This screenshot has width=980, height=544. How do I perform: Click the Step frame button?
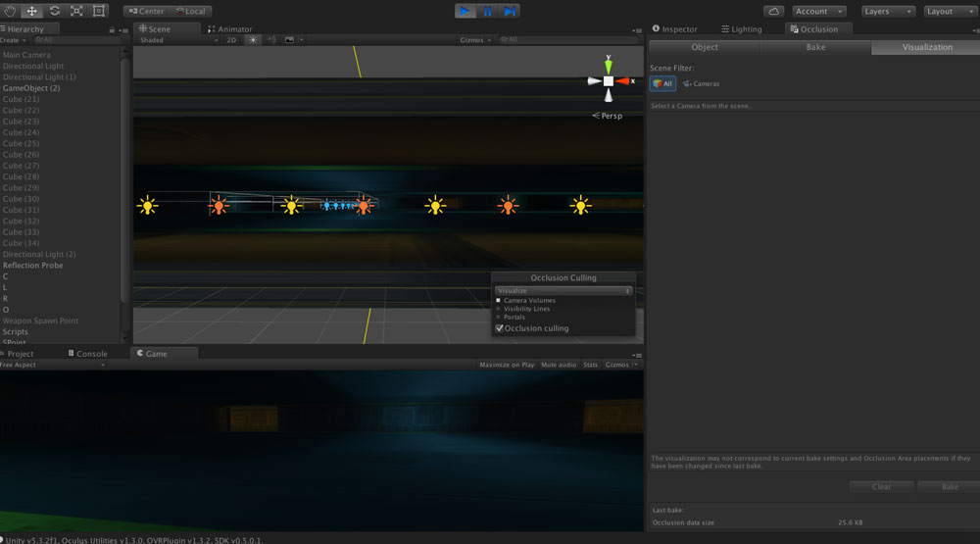[511, 11]
